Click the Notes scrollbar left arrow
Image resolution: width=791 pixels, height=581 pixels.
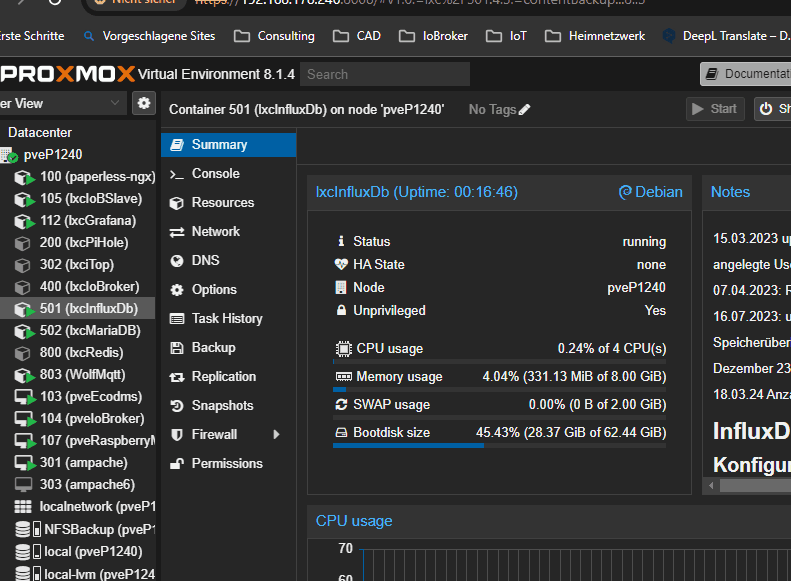click(x=711, y=486)
